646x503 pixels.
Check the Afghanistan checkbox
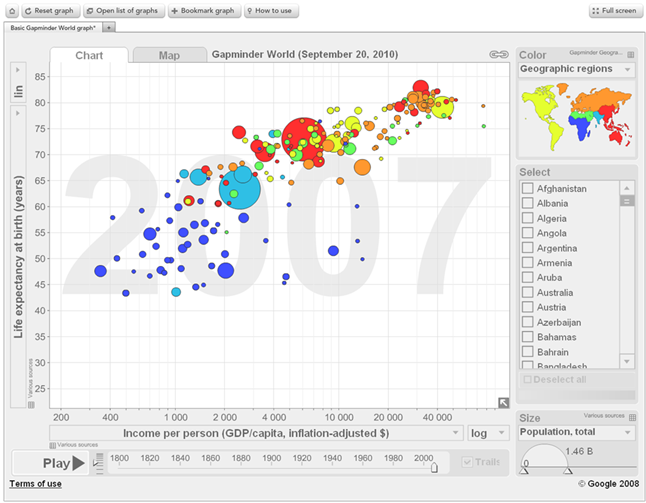pos(527,188)
